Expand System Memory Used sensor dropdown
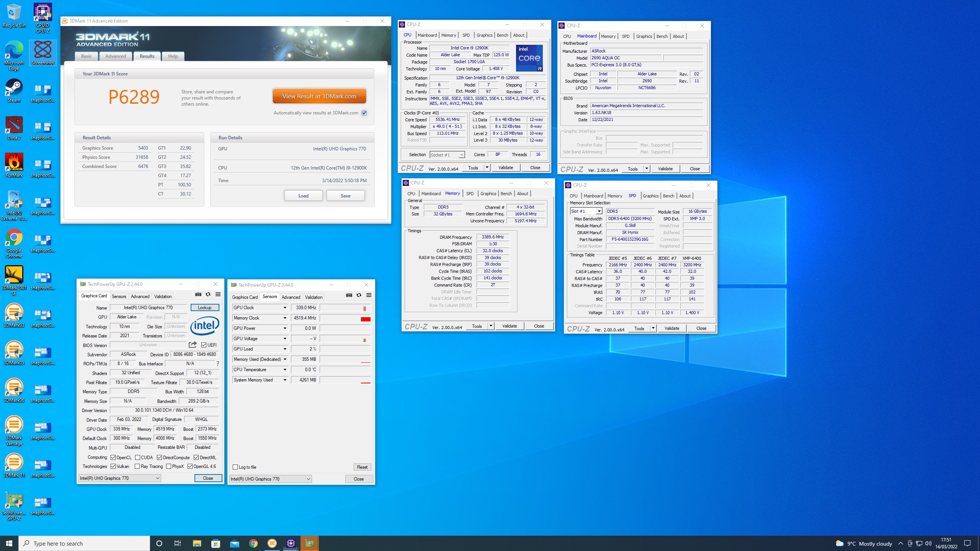Screen dimensions: 980x551 pos(285,380)
